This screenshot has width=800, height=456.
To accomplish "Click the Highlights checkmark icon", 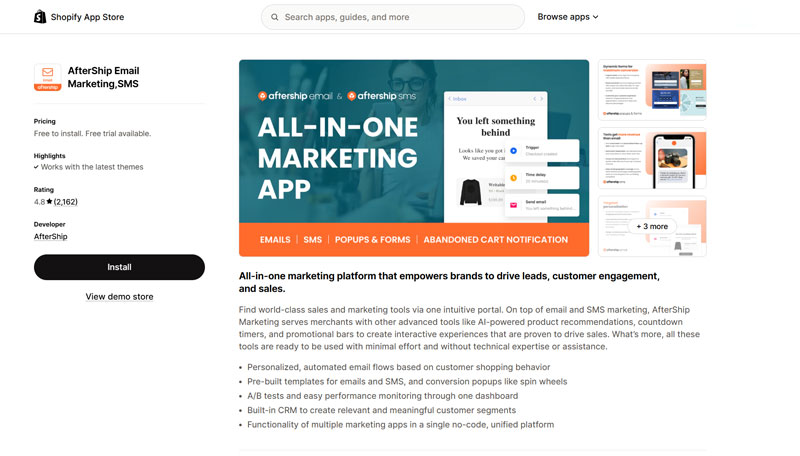I will (x=36, y=167).
